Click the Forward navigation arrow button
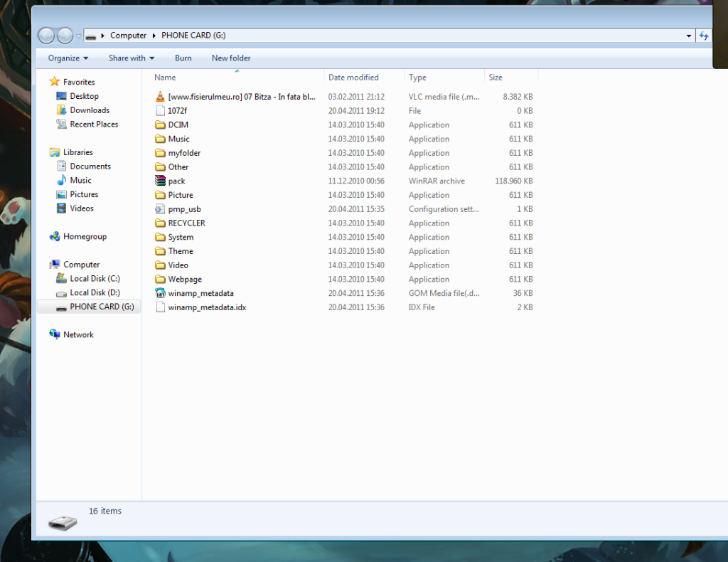Image resolution: width=728 pixels, height=562 pixels. [x=65, y=36]
